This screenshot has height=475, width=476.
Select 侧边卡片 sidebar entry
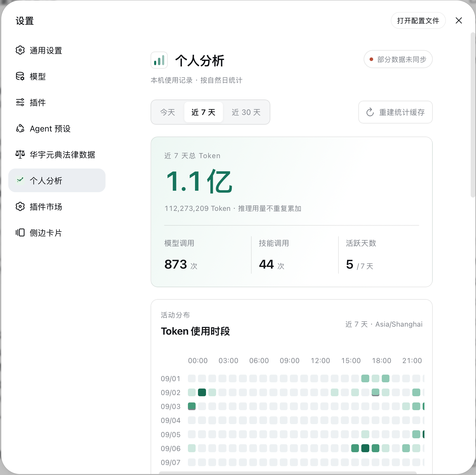click(x=57, y=233)
